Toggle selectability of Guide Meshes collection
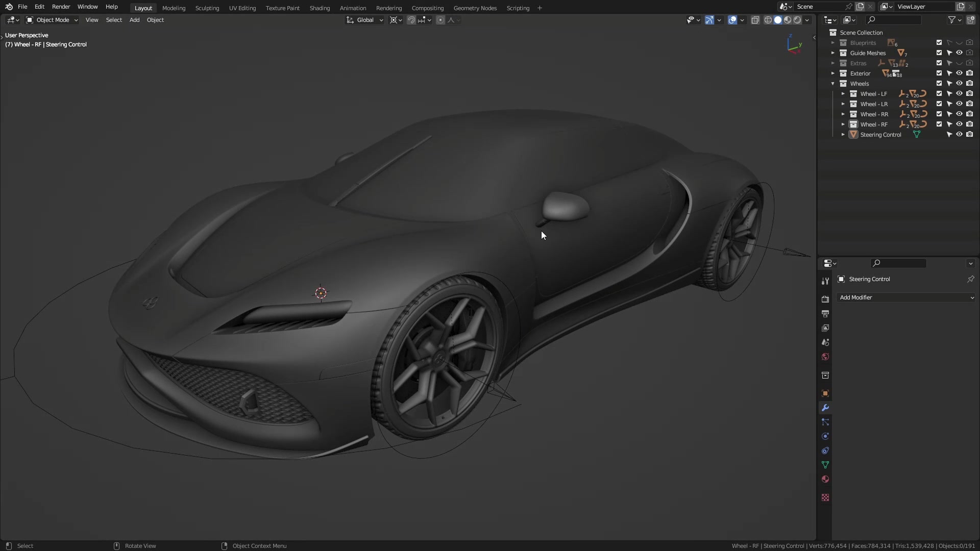The image size is (980, 551). pos(949,53)
